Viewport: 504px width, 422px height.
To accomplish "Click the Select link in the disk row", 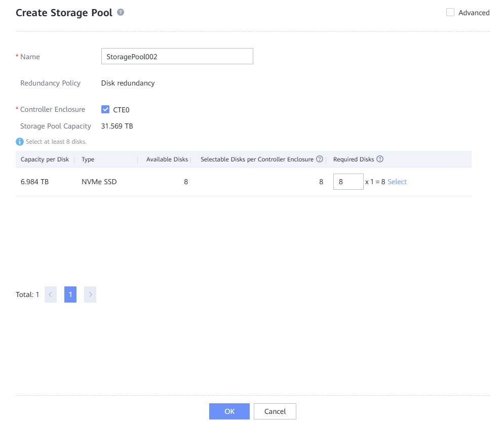I will (397, 182).
